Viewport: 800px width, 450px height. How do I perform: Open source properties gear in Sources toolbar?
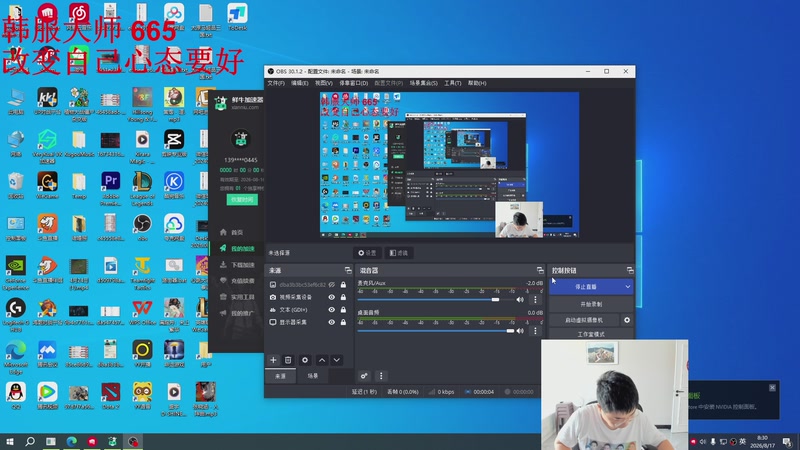coord(305,360)
